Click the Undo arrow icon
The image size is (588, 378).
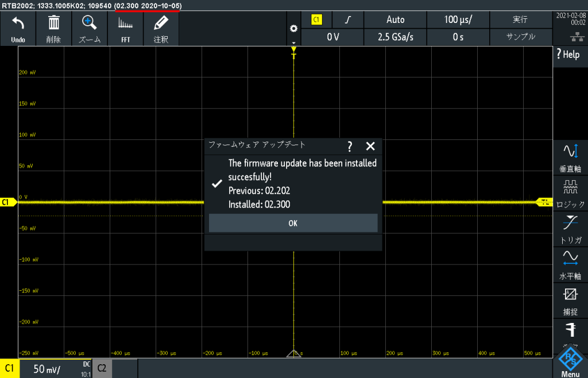(18, 24)
